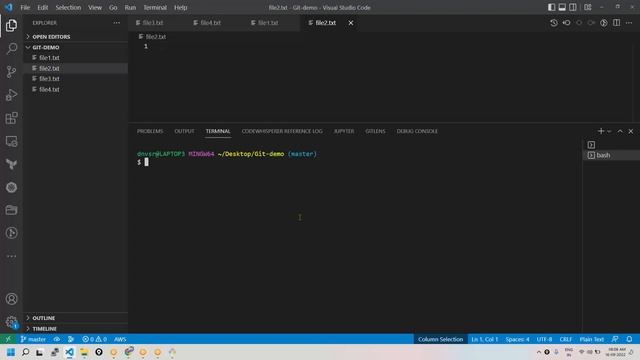Image resolution: width=640 pixels, height=360 pixels.
Task: Close the file2.txt editor tab
Action: (x=351, y=23)
